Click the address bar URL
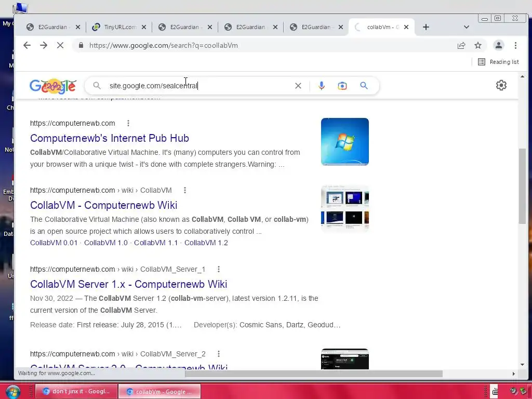The image size is (532, 399). pyautogui.click(x=164, y=46)
